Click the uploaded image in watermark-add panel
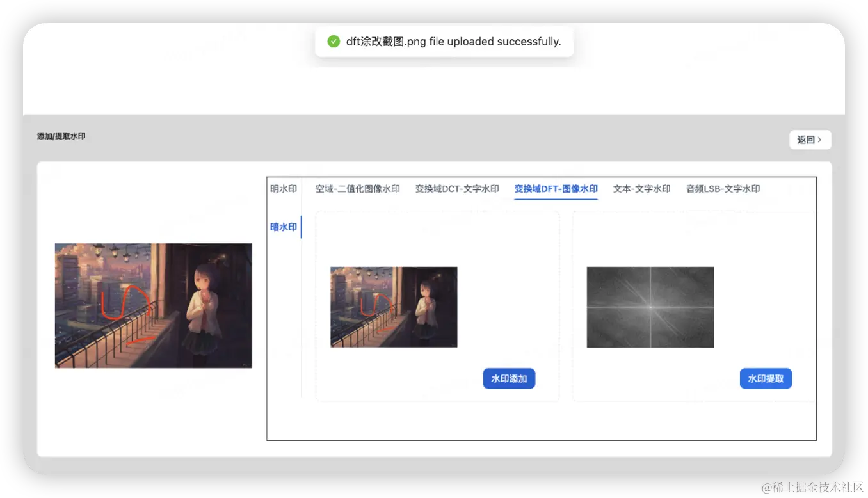 pos(394,307)
